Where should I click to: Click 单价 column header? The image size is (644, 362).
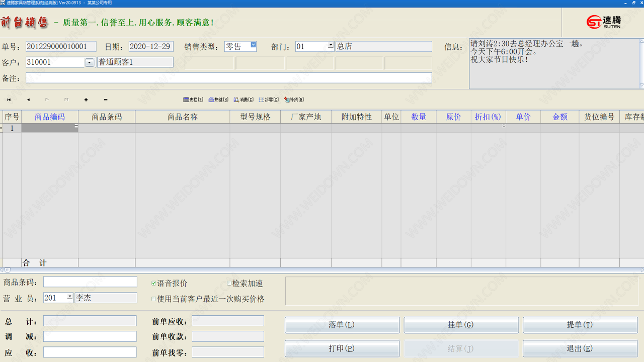click(523, 117)
